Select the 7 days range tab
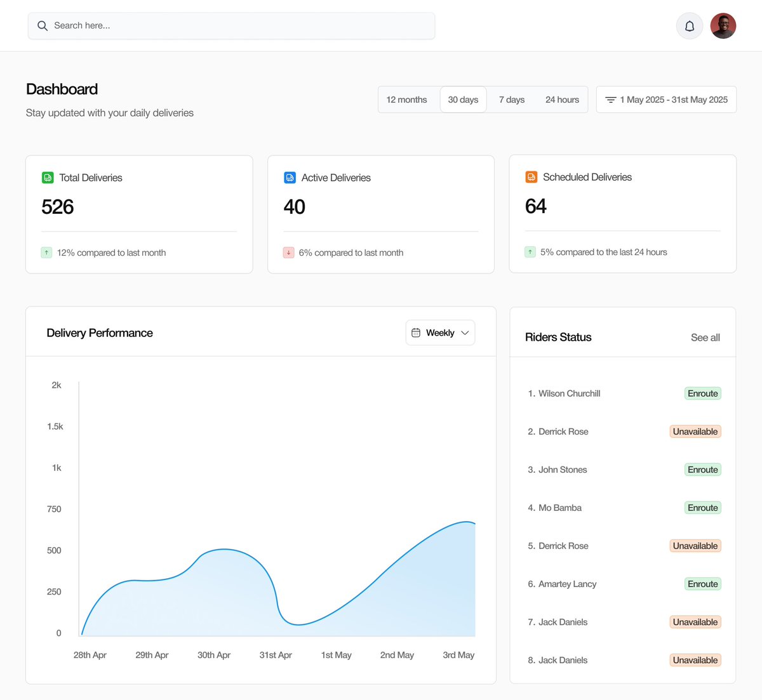Image resolution: width=762 pixels, height=700 pixels. pyautogui.click(x=512, y=100)
